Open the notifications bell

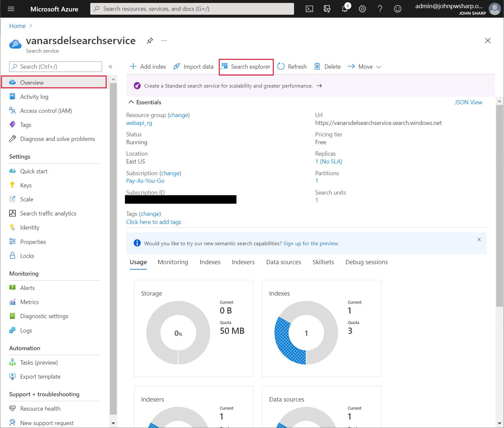coord(345,9)
